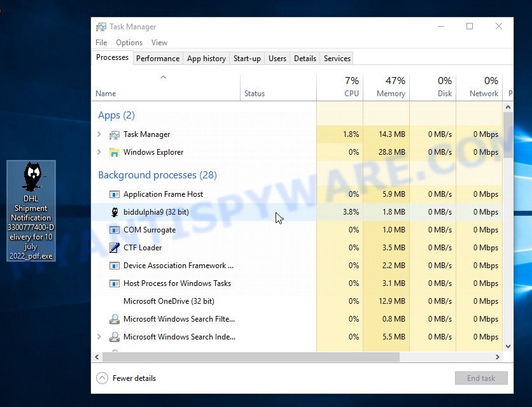The height and width of the screenshot is (407, 532).
Task: Sort processes by Disk column
Action: coord(433,87)
